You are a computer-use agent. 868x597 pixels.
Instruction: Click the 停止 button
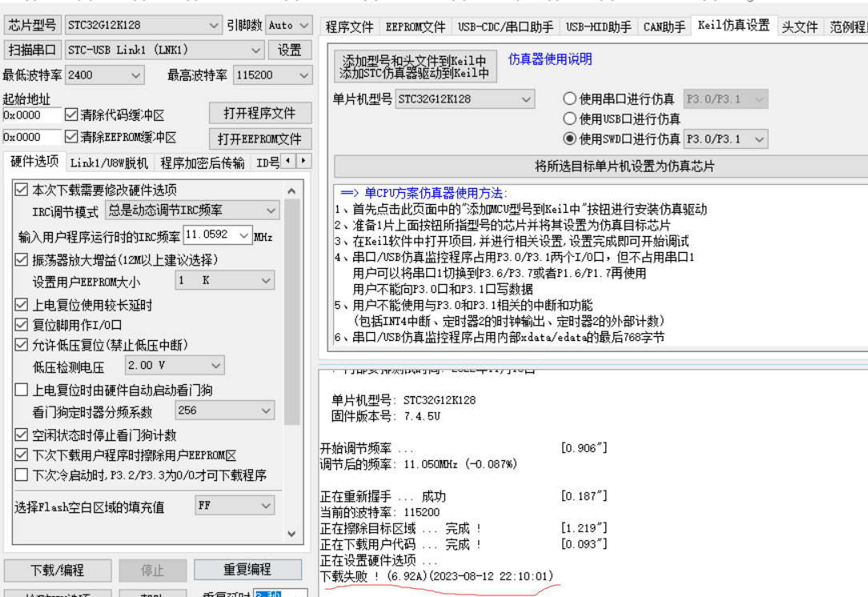[x=152, y=570]
